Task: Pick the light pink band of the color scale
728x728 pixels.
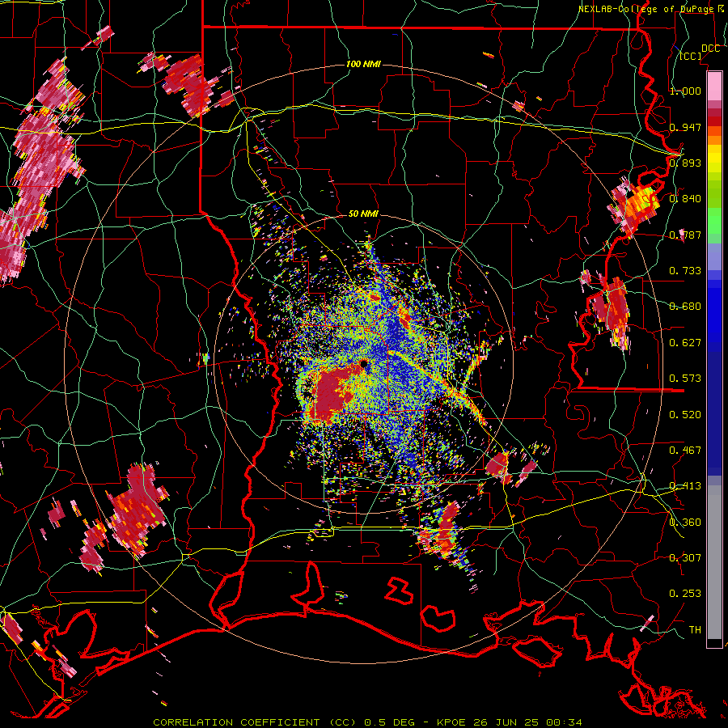Action: click(x=714, y=86)
